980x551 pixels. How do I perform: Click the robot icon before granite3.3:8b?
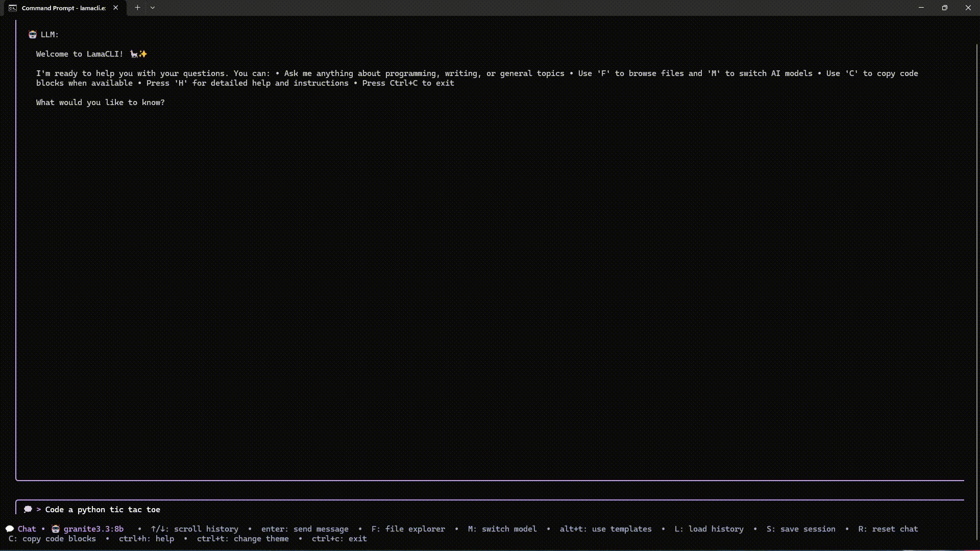tap(56, 529)
